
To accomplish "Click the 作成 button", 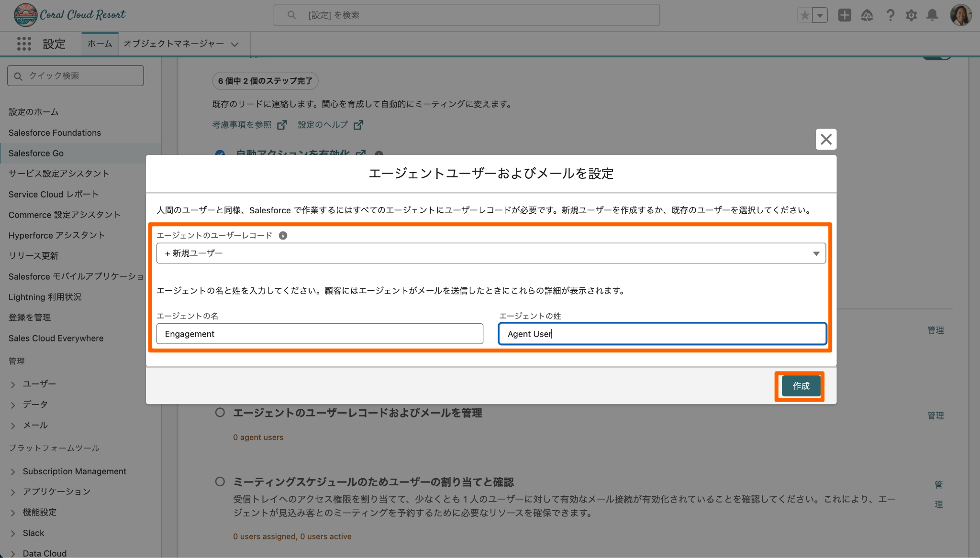I will (x=801, y=386).
